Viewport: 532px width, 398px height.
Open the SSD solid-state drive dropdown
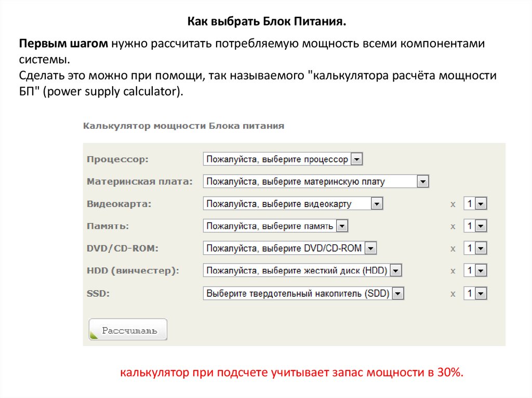[x=303, y=293]
